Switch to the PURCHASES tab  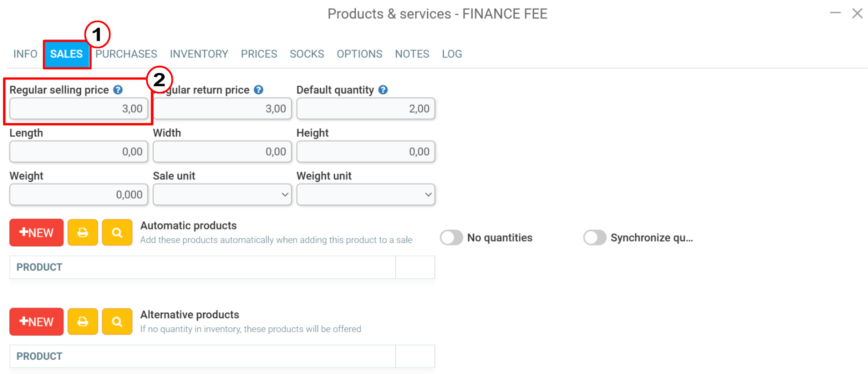(126, 54)
